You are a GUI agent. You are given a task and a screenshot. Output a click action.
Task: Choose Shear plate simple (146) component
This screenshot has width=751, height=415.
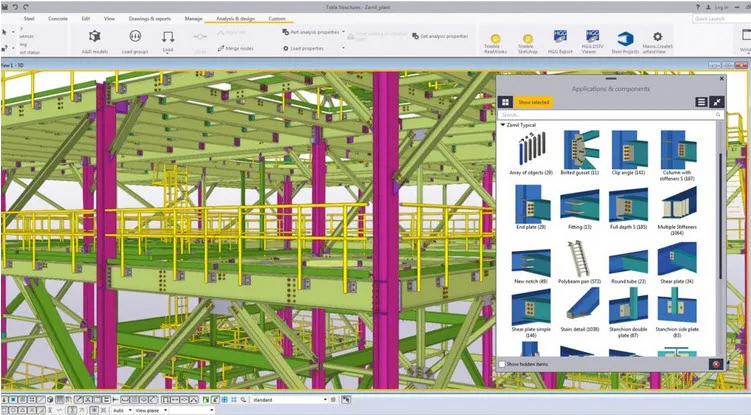[531, 314]
